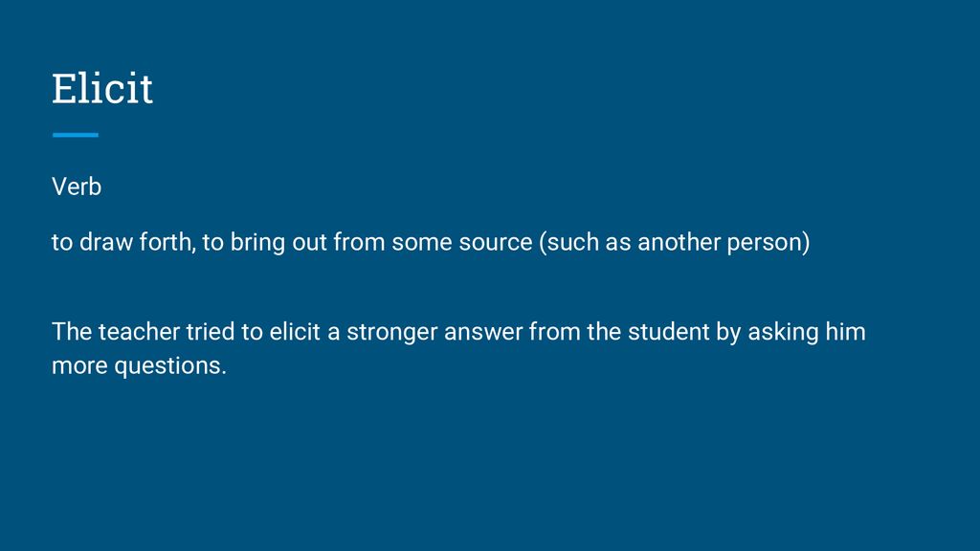Click the example sentence starting 'The teacher tried'
Viewport: 980px width, 551px height.
click(x=458, y=348)
